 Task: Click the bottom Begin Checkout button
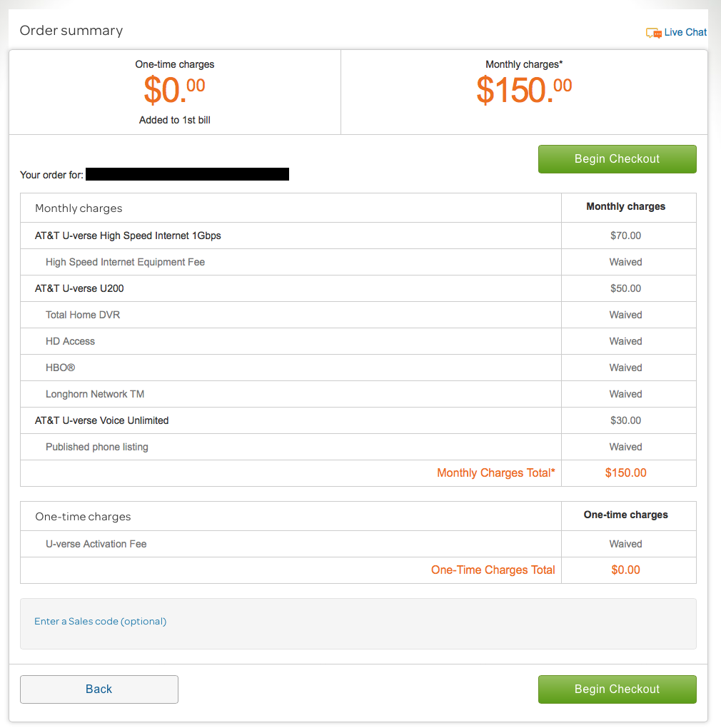(617, 689)
